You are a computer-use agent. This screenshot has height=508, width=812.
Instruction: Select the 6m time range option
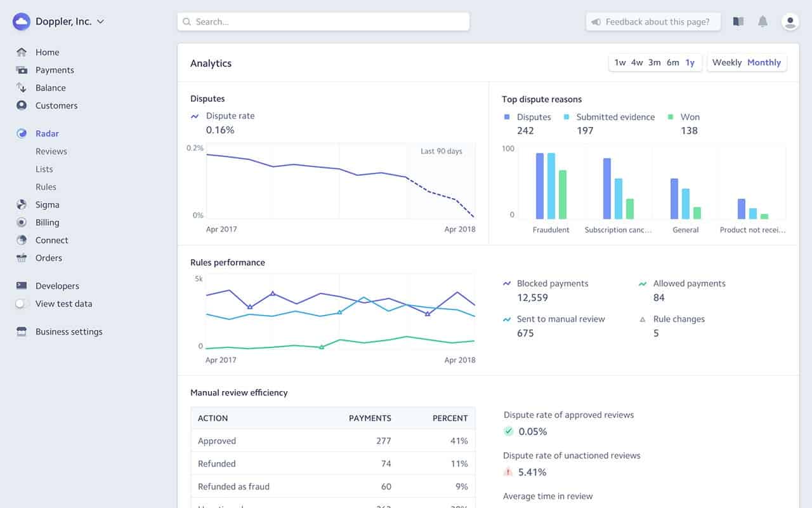pos(673,62)
